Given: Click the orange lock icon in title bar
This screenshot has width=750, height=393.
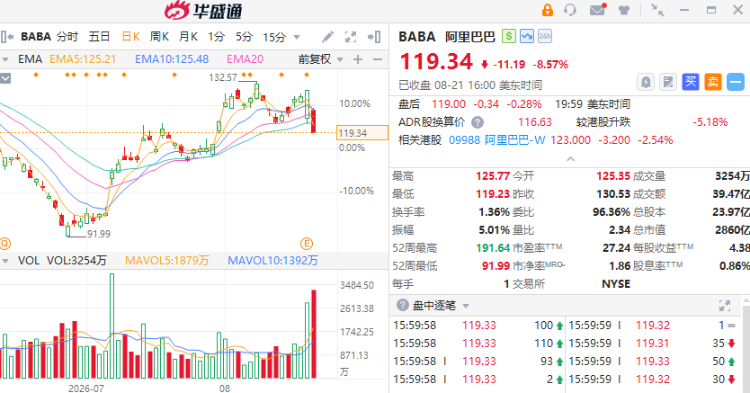Looking at the screenshot, I should tap(547, 10).
